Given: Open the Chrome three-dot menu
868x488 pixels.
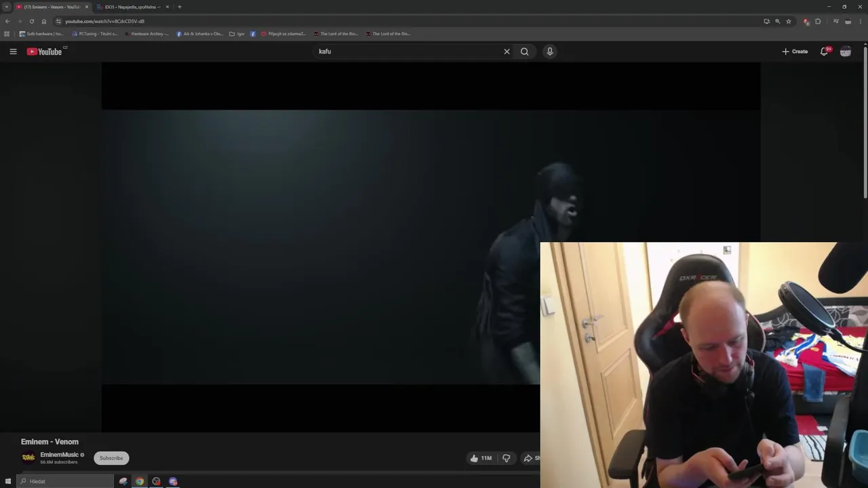Looking at the screenshot, I should coord(860,21).
